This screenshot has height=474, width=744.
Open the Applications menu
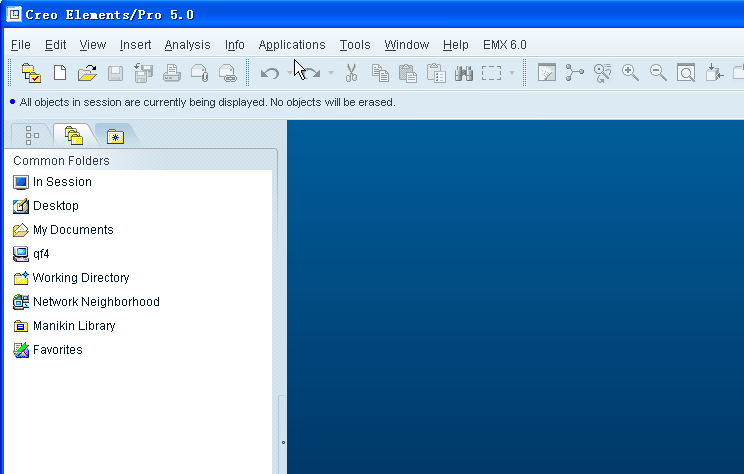click(x=292, y=45)
